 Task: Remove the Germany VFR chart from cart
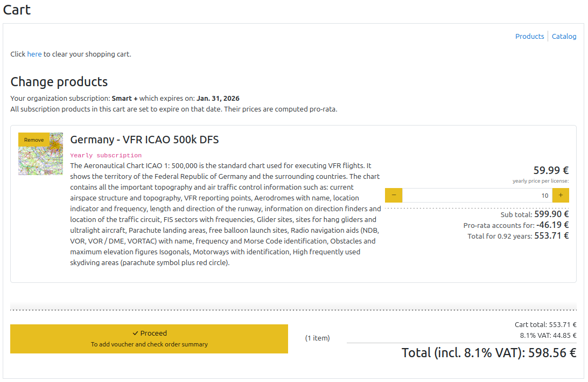(34, 140)
